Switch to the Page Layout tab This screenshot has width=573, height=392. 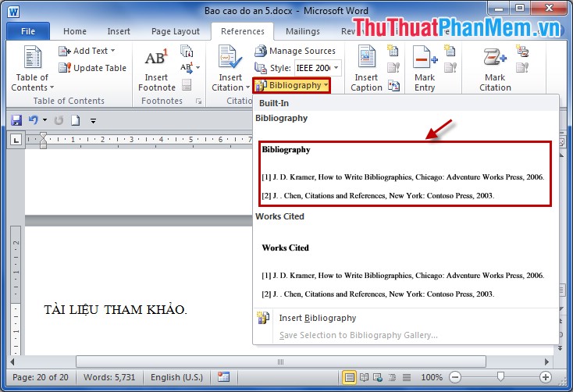[176, 31]
